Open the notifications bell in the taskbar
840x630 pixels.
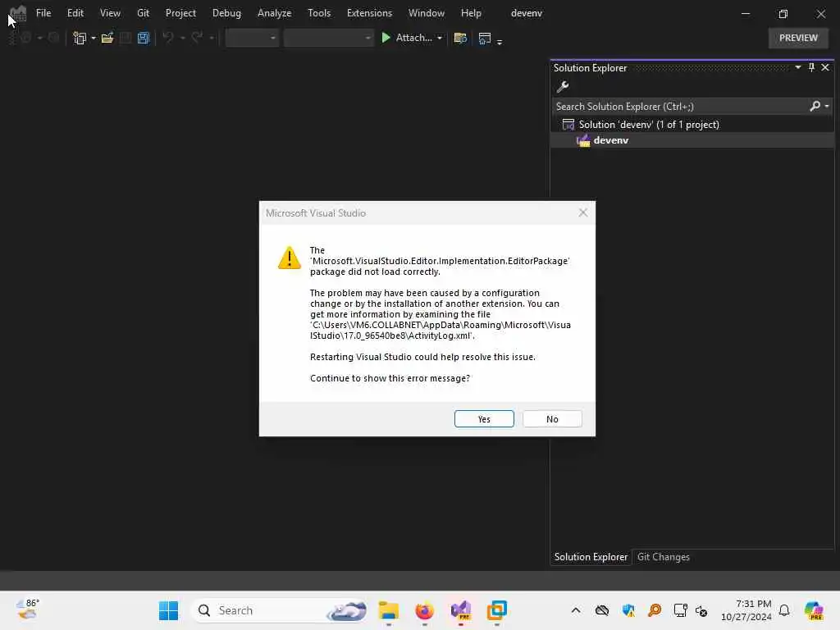point(784,610)
